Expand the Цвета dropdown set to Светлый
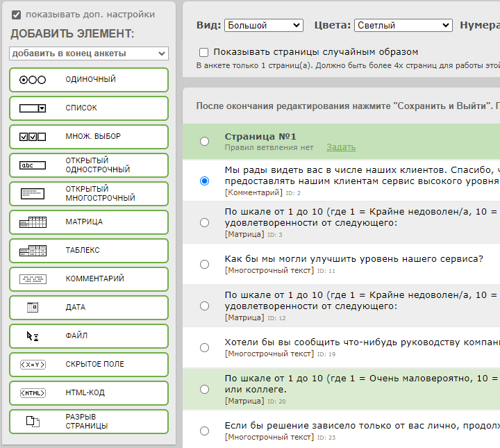Image resolution: width=500 pixels, height=448 pixels. tap(403, 25)
